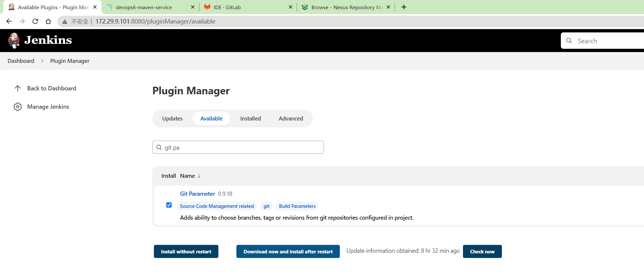The width and height of the screenshot is (644, 275).
Task: Click the git category tag
Action: click(267, 206)
